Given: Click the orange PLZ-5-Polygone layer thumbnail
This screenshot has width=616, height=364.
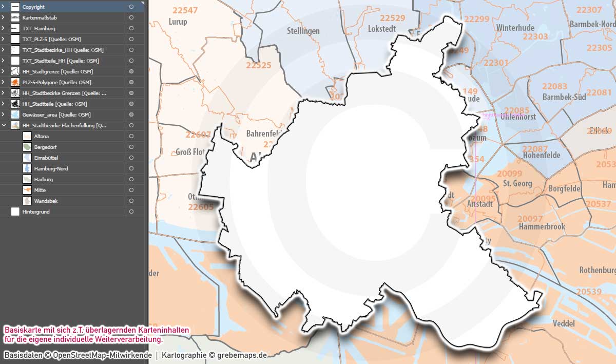Looking at the screenshot, I should 15,82.
